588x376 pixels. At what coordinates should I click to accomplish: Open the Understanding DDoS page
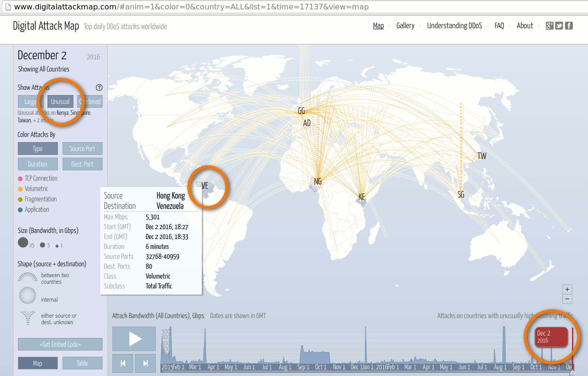[454, 26]
